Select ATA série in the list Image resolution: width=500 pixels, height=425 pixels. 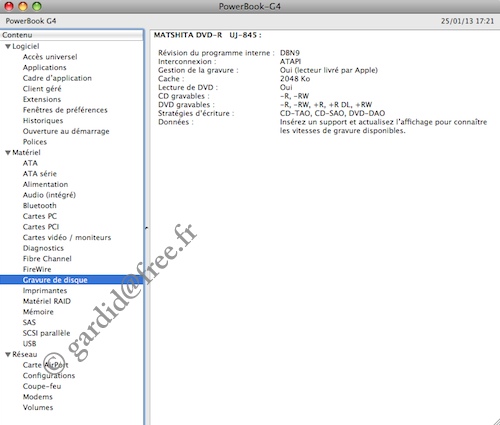click(40, 174)
